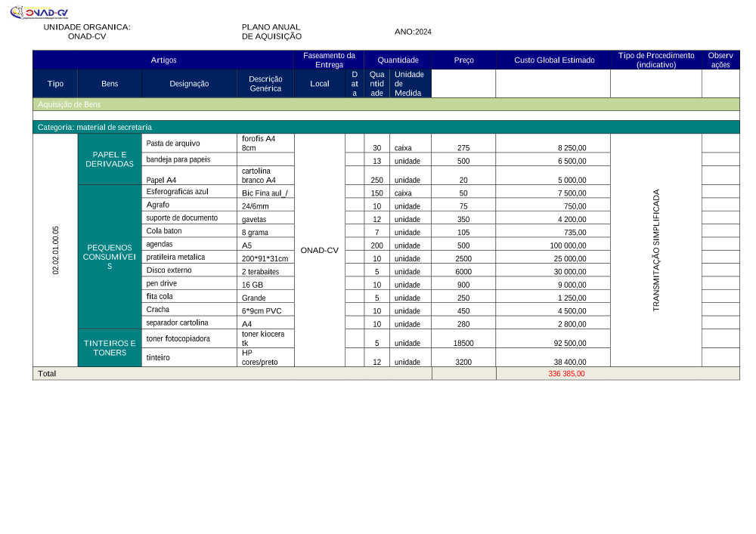Click the 'Custo Global Estimado' header cell

tap(553, 60)
